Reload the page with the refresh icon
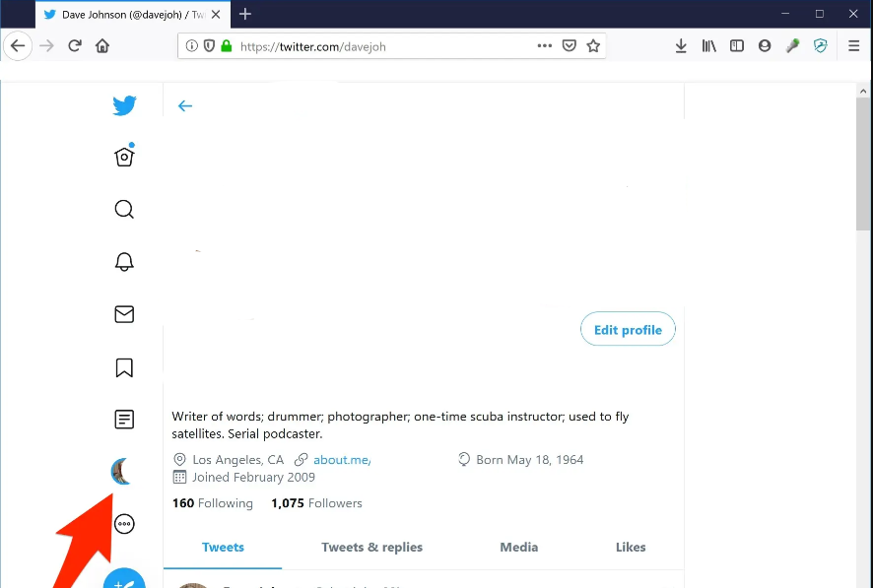 [x=75, y=45]
